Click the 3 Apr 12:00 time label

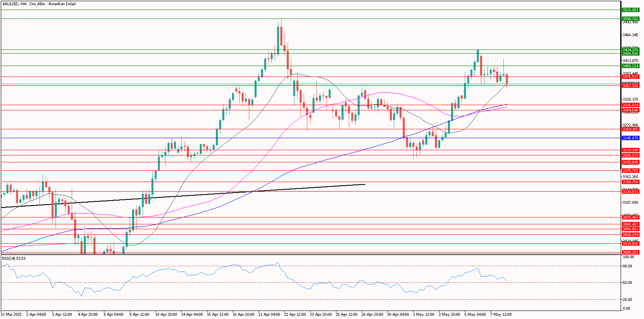click(62, 315)
